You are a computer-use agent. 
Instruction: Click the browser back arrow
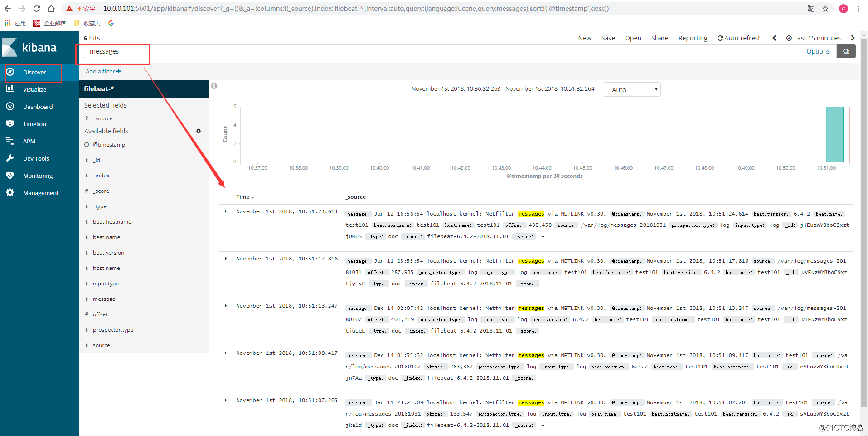[x=8, y=9]
